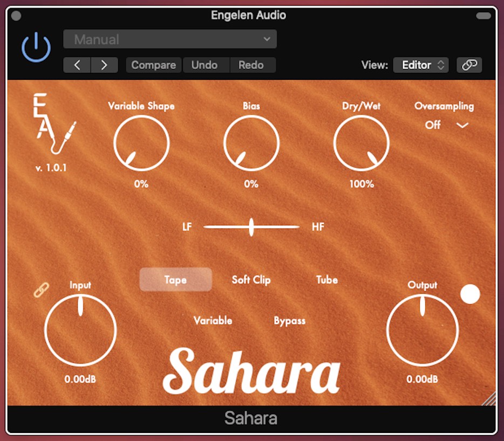
Task: Click the Dry/Wet knob
Action: click(x=362, y=143)
